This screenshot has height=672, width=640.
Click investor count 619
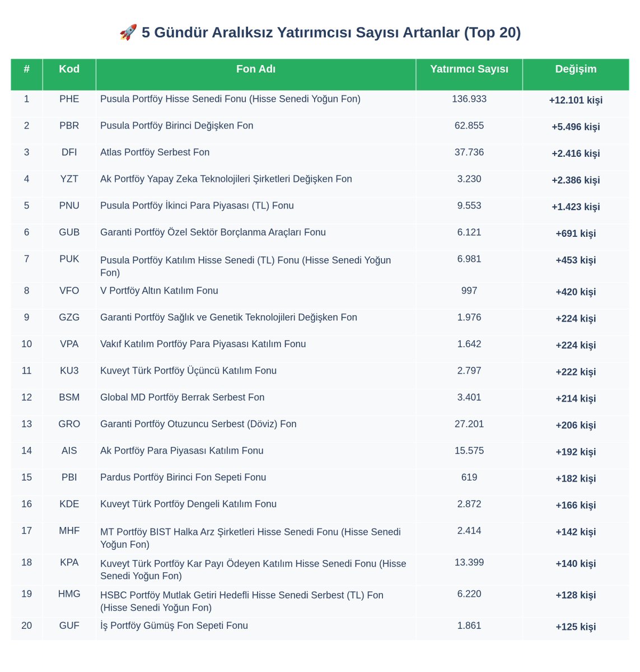(x=469, y=477)
